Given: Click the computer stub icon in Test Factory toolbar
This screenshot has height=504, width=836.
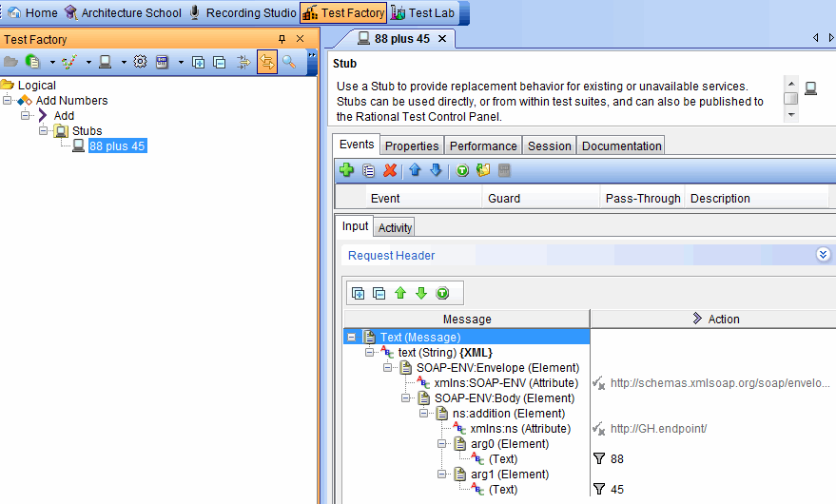Looking at the screenshot, I should (x=105, y=62).
